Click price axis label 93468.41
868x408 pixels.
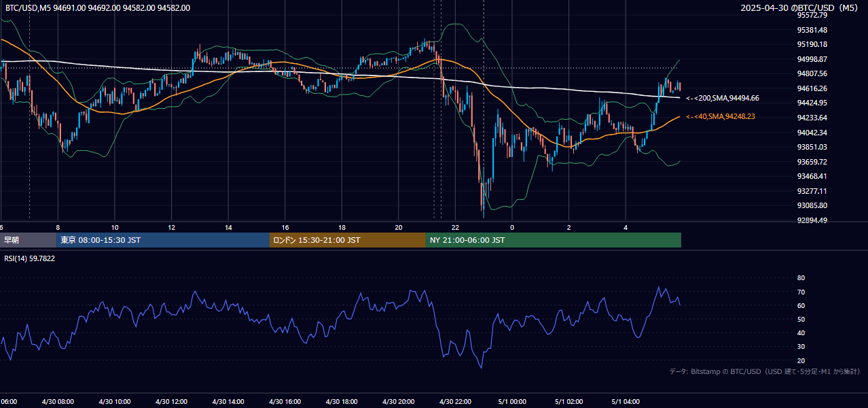812,176
